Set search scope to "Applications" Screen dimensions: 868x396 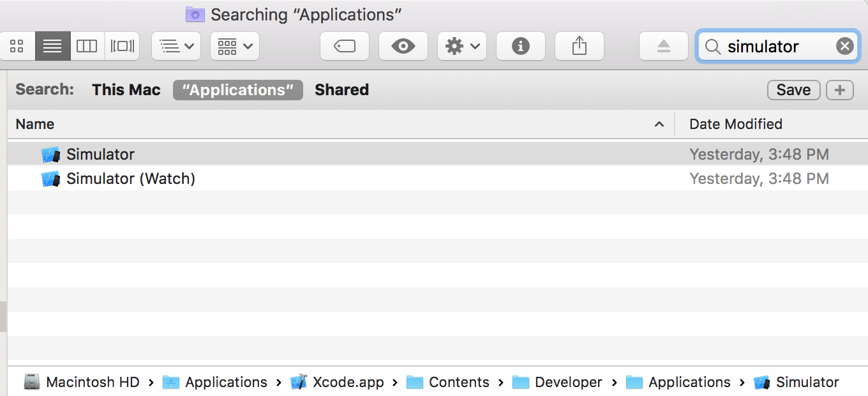pos(238,90)
